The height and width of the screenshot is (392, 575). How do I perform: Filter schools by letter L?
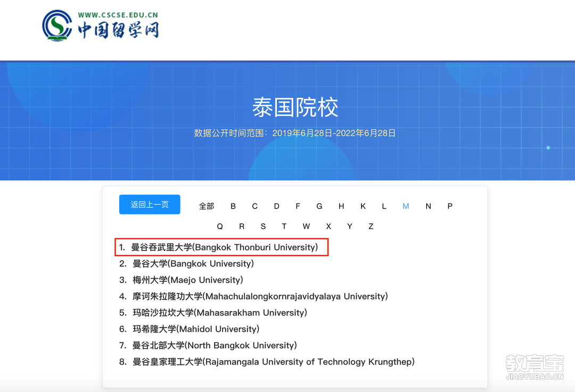pos(384,206)
